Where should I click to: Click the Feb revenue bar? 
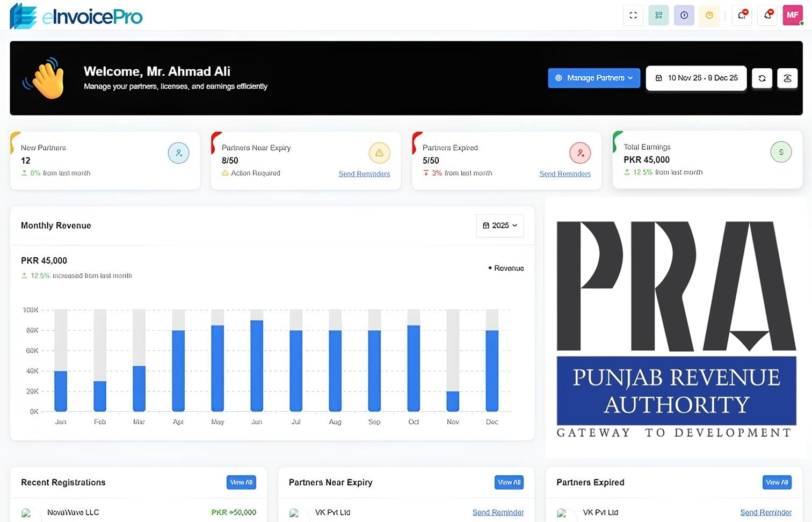[100, 396]
